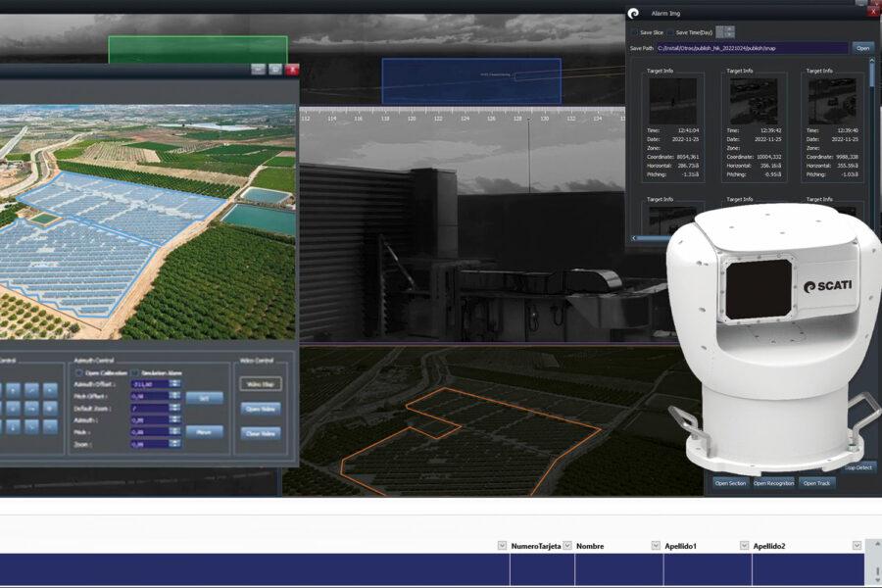Click the Open Section button
This screenshot has width=882, height=588.
[x=730, y=483]
